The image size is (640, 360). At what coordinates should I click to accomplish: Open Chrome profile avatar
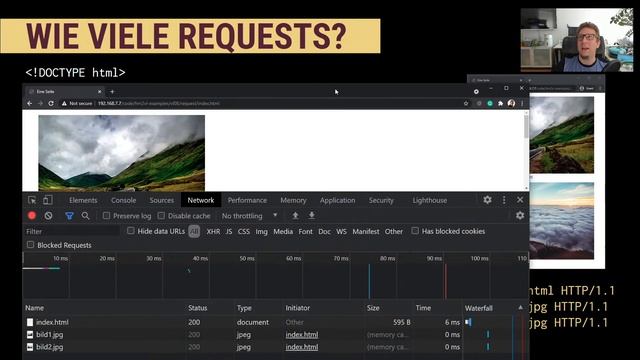[511, 103]
